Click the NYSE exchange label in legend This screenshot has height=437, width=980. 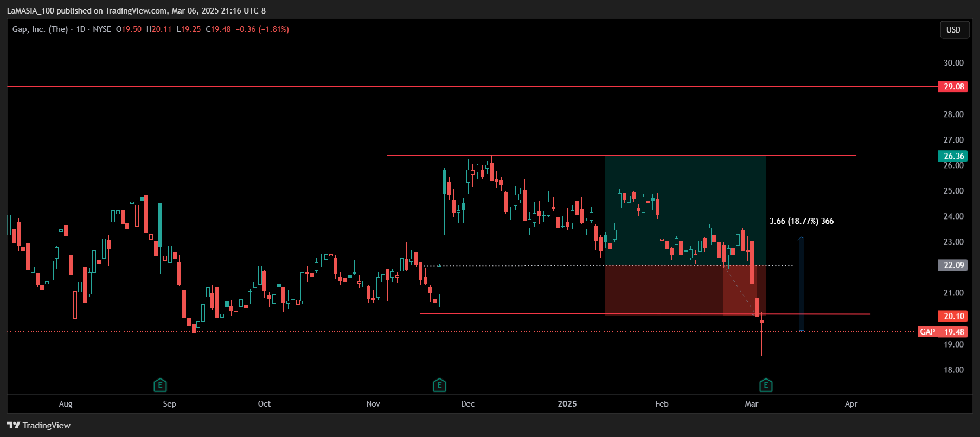[x=102, y=29]
